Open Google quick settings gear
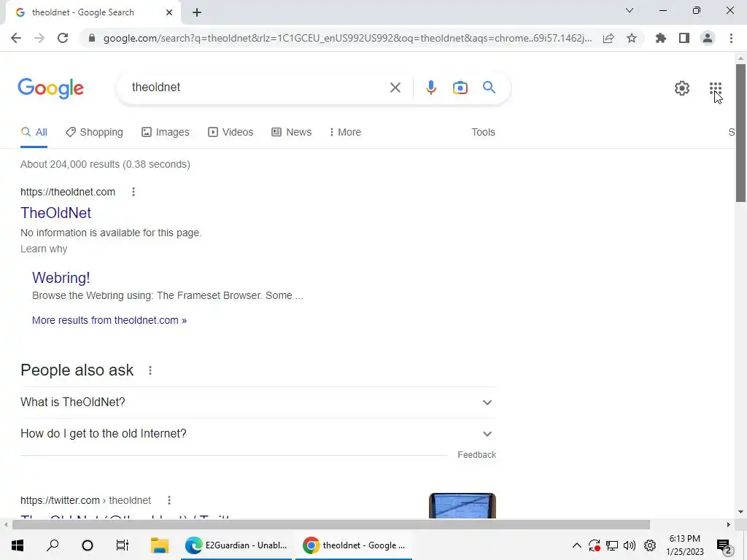 (682, 88)
